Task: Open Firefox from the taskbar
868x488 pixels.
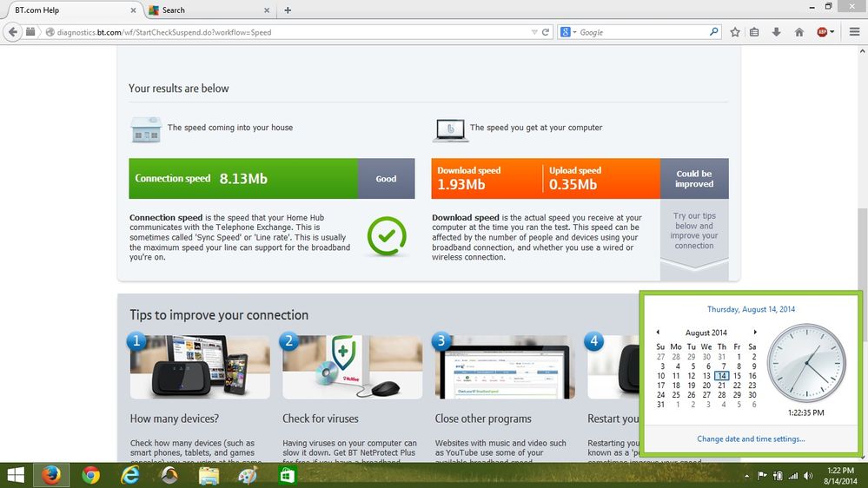Action: click(51, 475)
